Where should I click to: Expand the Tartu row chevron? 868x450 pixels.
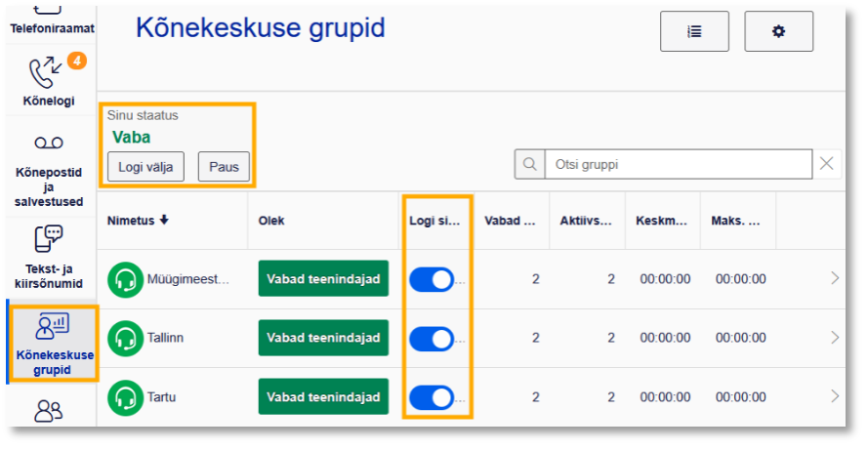point(834,397)
